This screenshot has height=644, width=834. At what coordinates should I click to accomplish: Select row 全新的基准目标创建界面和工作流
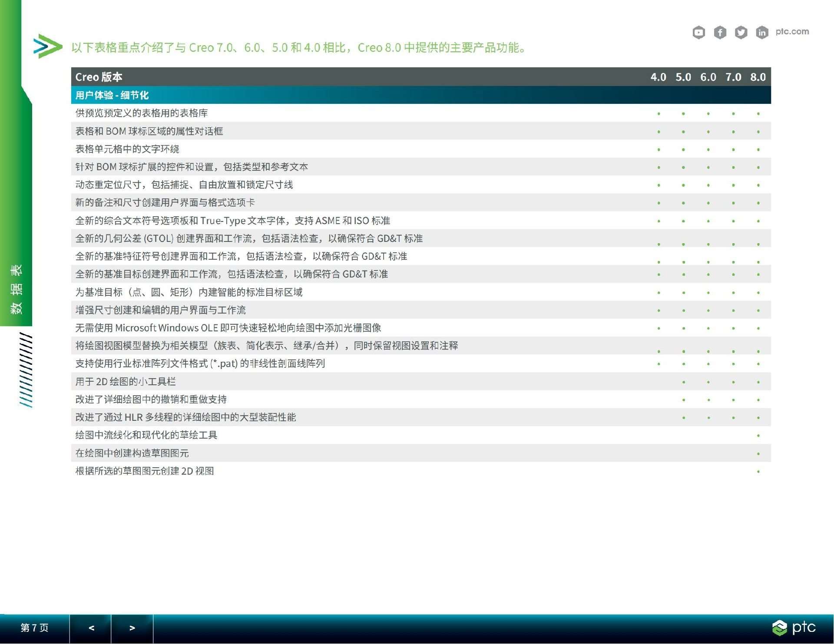(x=421, y=274)
